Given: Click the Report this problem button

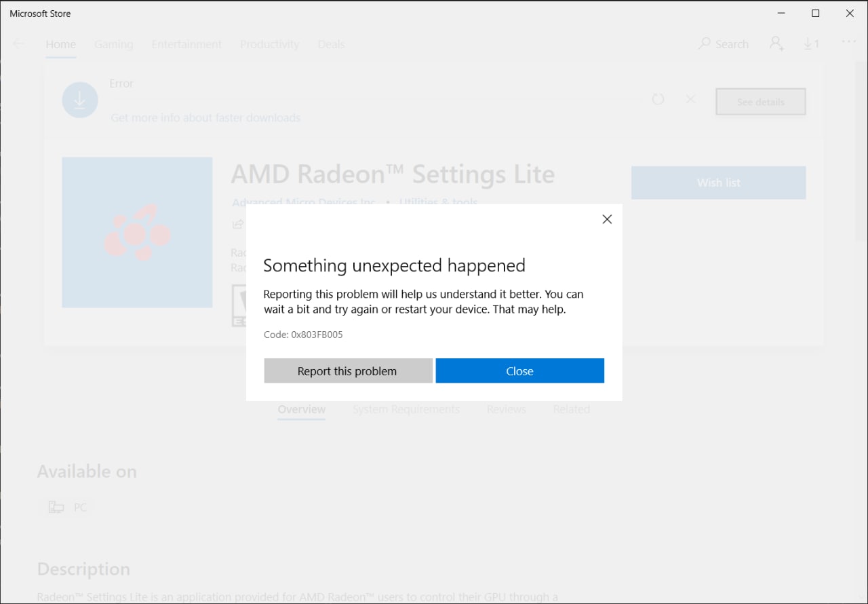Looking at the screenshot, I should coord(348,371).
